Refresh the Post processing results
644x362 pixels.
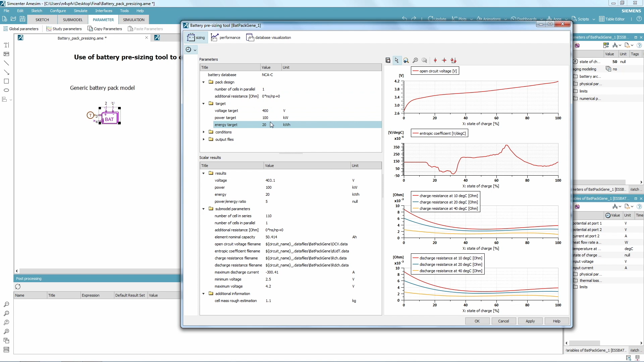point(18,287)
